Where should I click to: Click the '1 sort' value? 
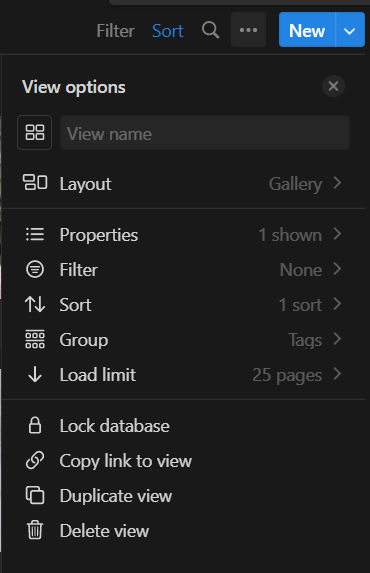pos(300,305)
